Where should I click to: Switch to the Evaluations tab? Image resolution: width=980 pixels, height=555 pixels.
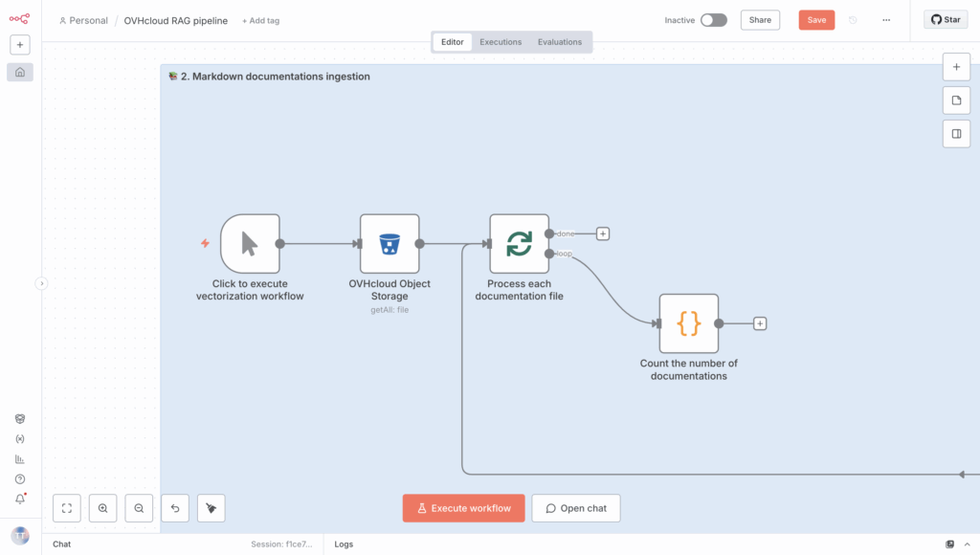pyautogui.click(x=560, y=42)
